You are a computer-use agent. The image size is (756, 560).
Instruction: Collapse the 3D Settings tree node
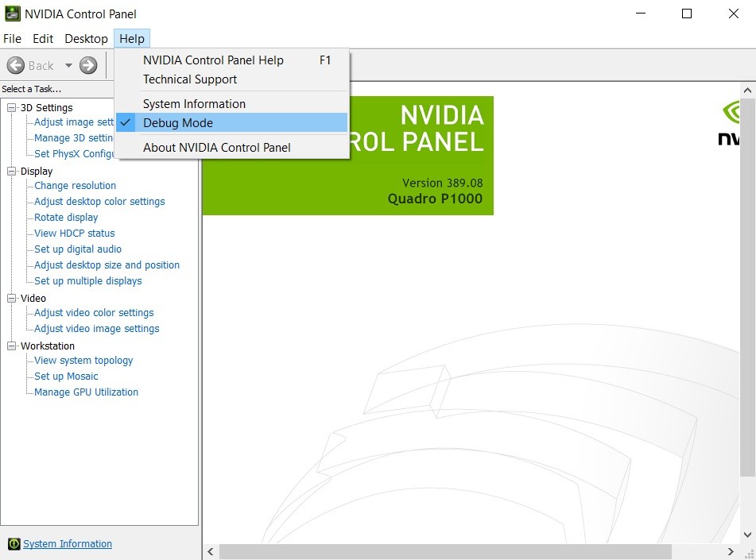click(11, 107)
